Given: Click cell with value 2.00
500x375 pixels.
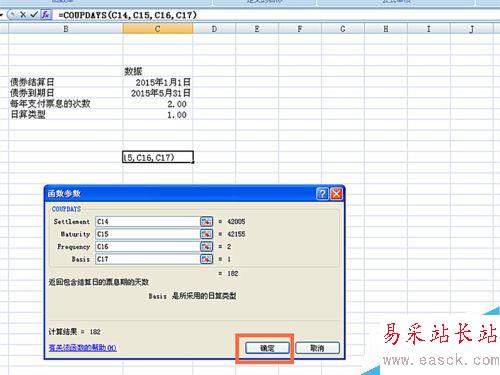Looking at the screenshot, I should pyautogui.click(x=158, y=104).
